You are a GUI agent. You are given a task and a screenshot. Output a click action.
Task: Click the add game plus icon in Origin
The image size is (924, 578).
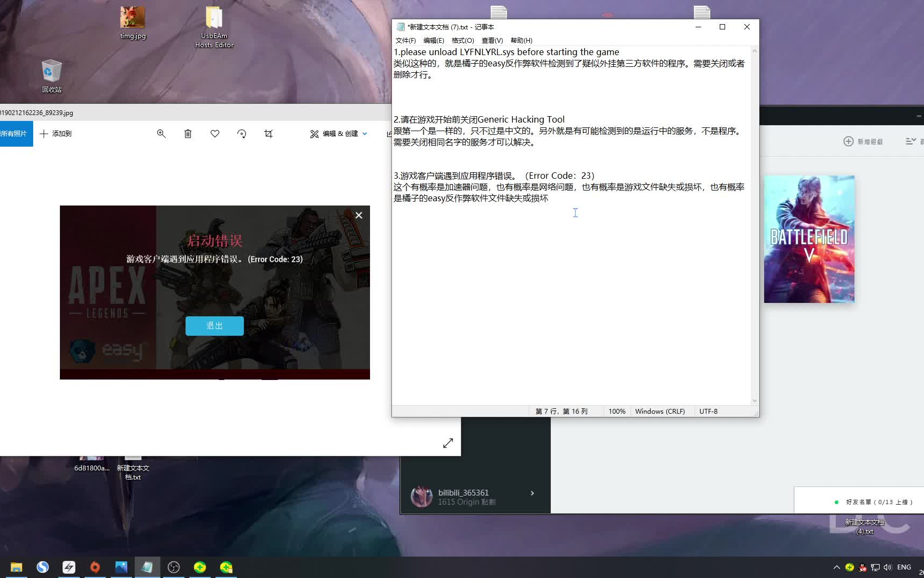click(848, 141)
